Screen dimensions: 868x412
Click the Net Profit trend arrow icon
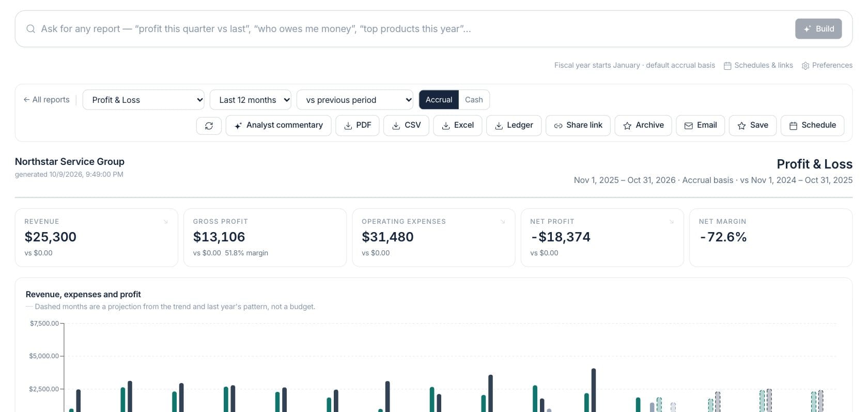(672, 222)
